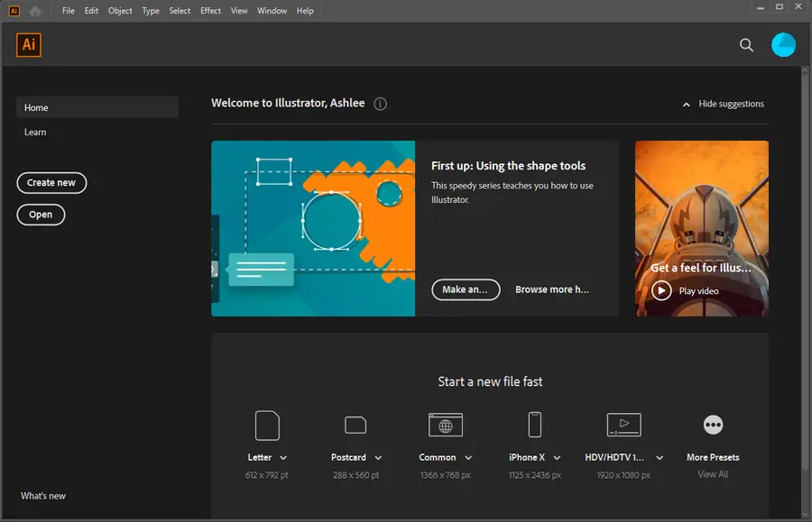Image resolution: width=812 pixels, height=522 pixels.
Task: Switch to the Learn tab in sidebar
Action: coord(35,132)
